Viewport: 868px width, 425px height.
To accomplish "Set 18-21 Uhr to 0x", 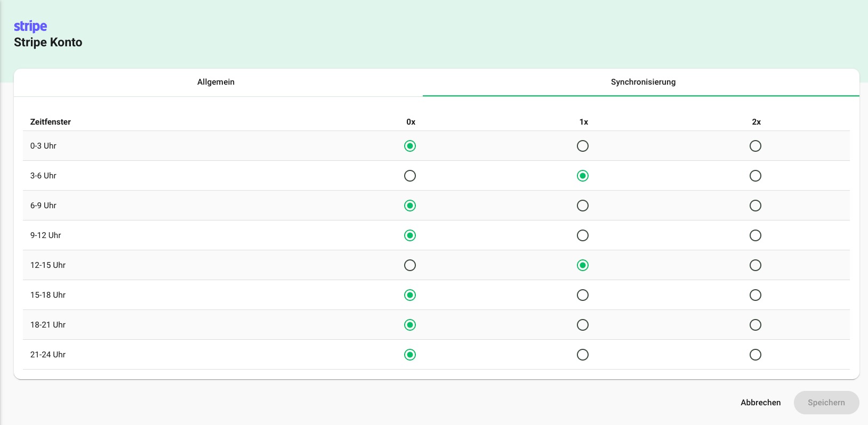I will 410,325.
